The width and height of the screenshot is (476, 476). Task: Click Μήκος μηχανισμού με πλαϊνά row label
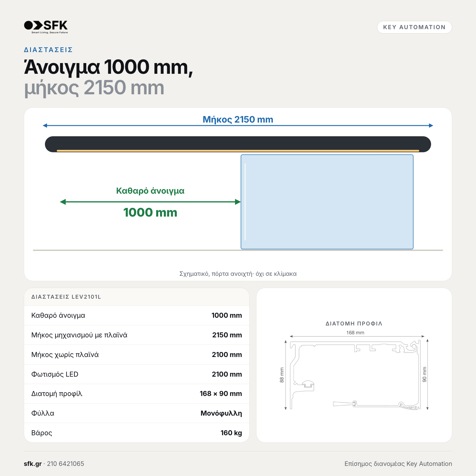tap(79, 335)
